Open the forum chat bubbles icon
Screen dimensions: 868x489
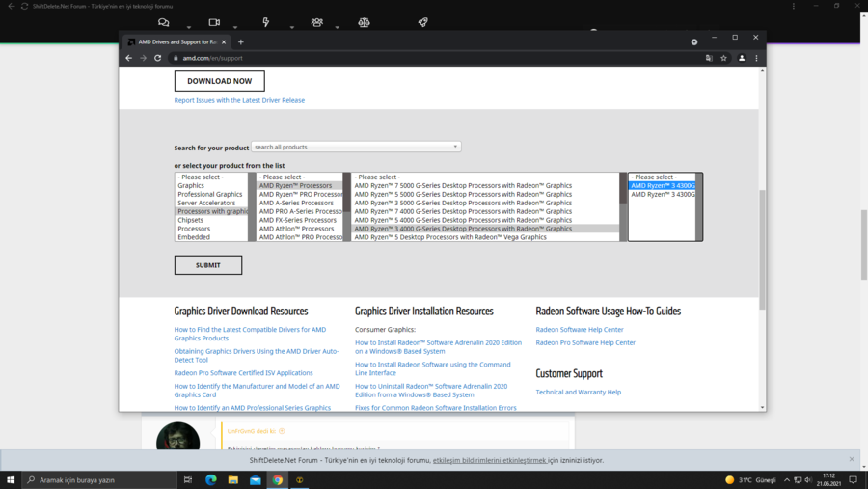[163, 22]
